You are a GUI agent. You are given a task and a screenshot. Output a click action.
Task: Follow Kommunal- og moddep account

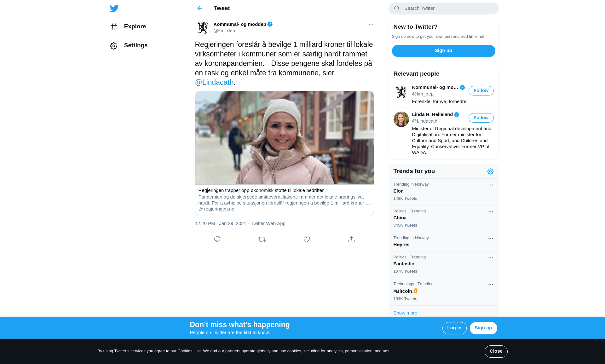pyautogui.click(x=481, y=91)
